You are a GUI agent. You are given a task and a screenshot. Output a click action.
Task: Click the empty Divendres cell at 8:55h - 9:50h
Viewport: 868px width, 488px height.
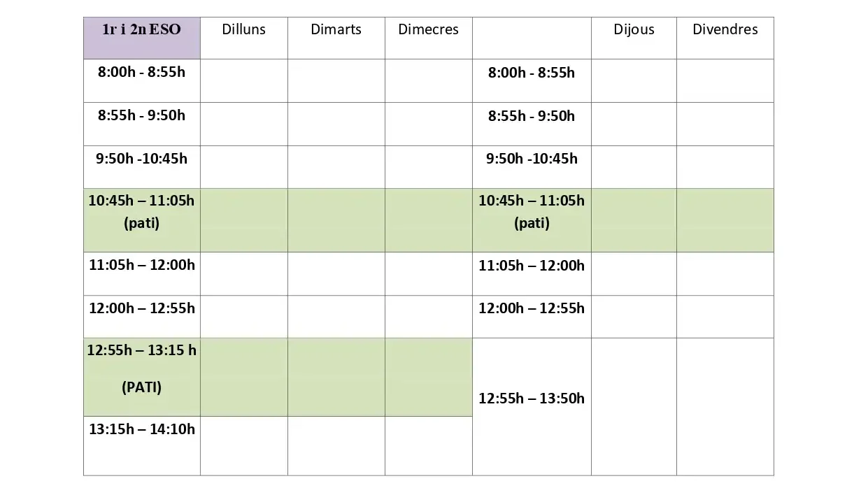pyautogui.click(x=725, y=124)
